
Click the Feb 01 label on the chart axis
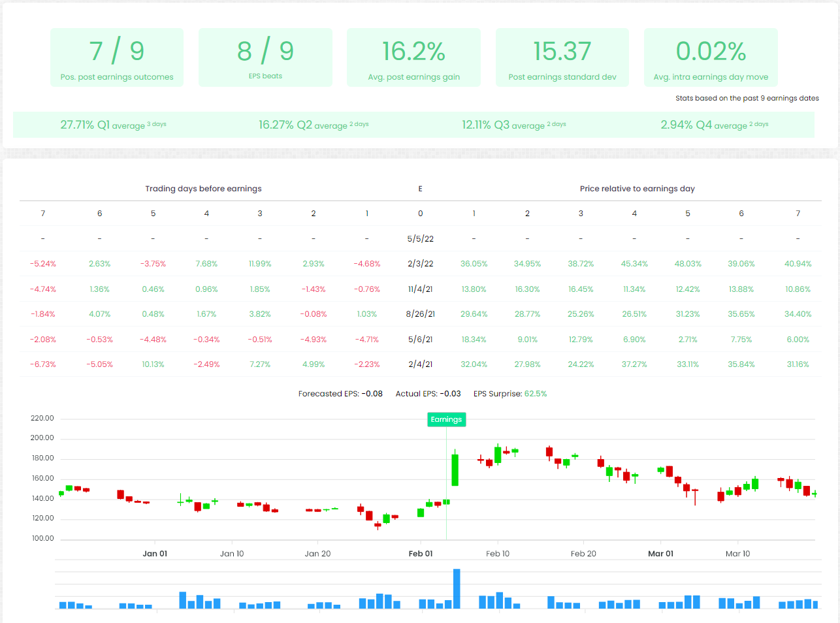[421, 554]
